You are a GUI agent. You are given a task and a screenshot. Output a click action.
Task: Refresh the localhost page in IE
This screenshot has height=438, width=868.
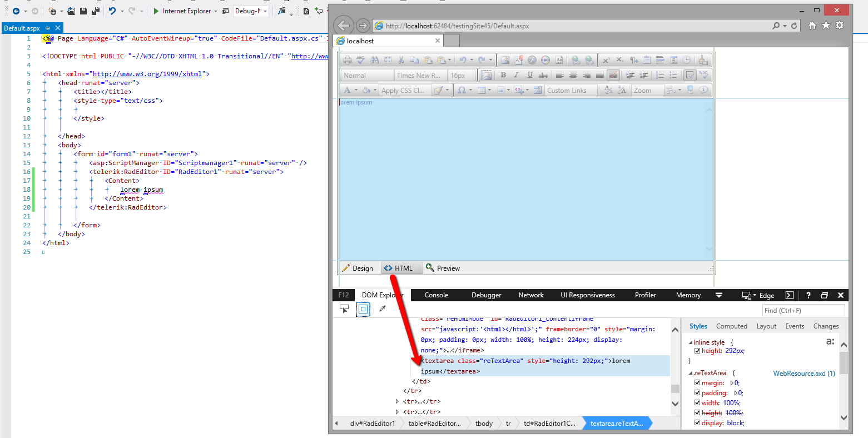click(794, 26)
